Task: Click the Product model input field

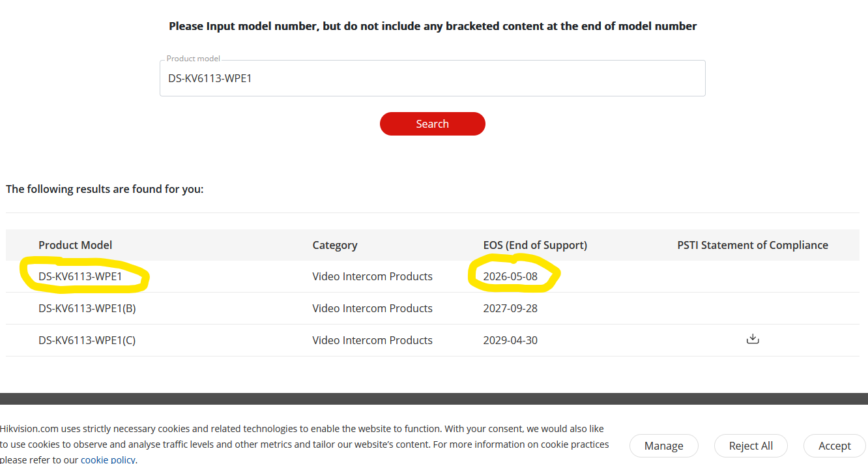Action: [x=432, y=79]
